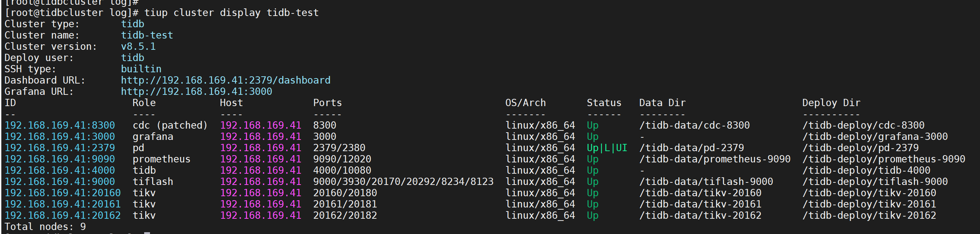
Task: Click the cluster version v8.5.1 text
Action: (138, 47)
